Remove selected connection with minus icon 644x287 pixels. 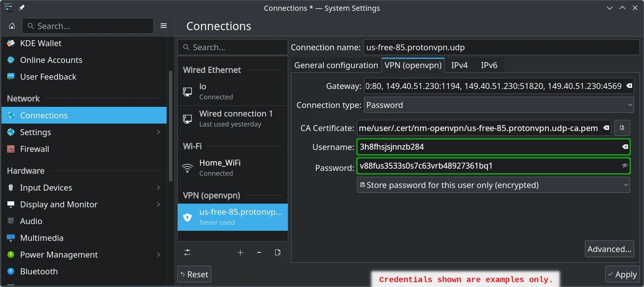(259, 253)
